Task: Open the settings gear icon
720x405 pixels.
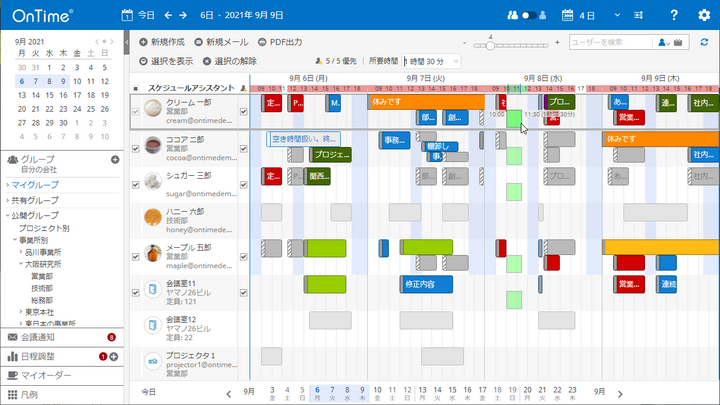Action: (x=704, y=15)
